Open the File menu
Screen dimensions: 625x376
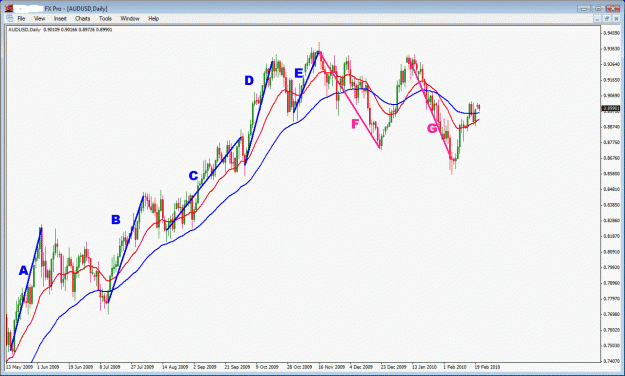(x=21, y=19)
